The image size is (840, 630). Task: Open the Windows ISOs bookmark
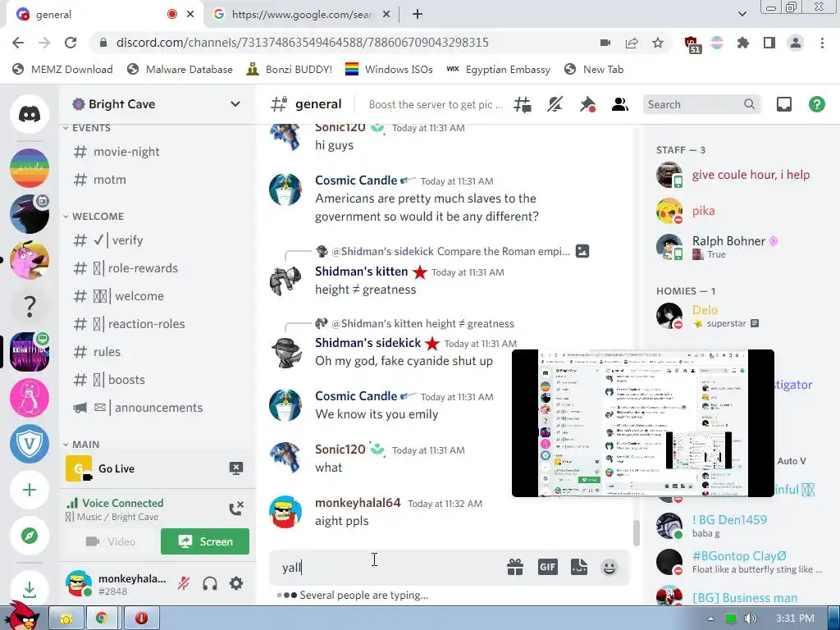(389, 69)
